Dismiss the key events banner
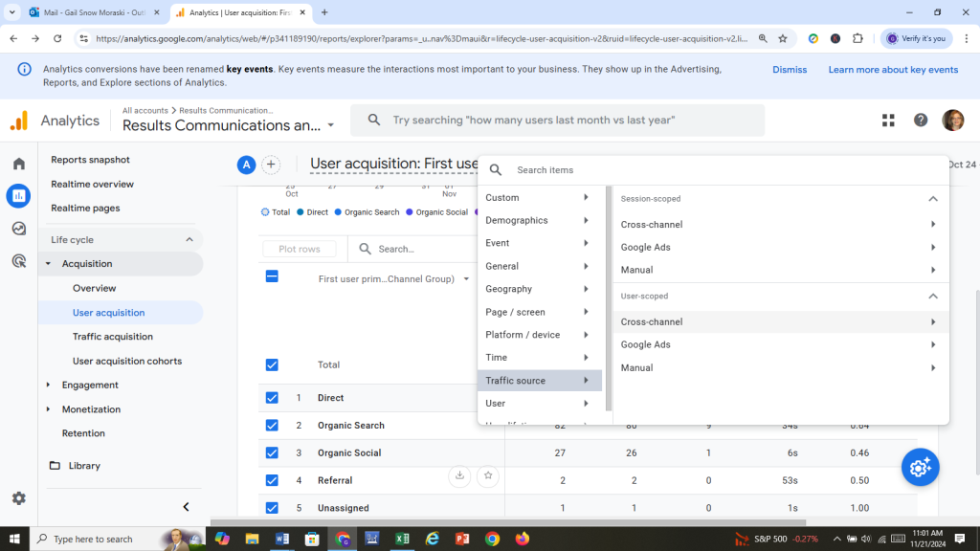 click(790, 69)
